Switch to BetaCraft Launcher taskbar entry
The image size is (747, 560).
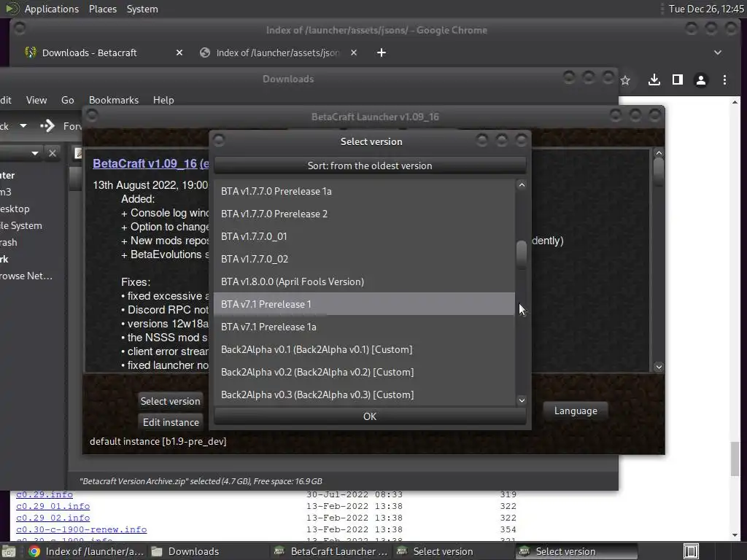[331, 551]
